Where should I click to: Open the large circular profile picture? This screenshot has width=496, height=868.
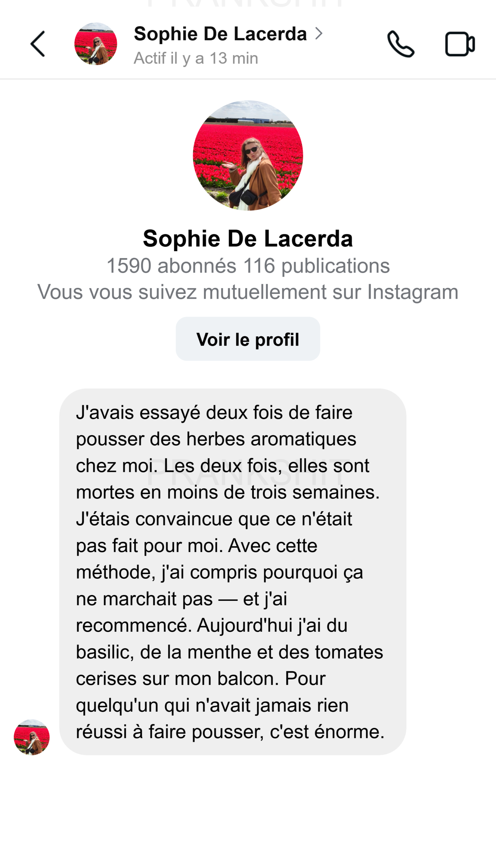(x=248, y=156)
